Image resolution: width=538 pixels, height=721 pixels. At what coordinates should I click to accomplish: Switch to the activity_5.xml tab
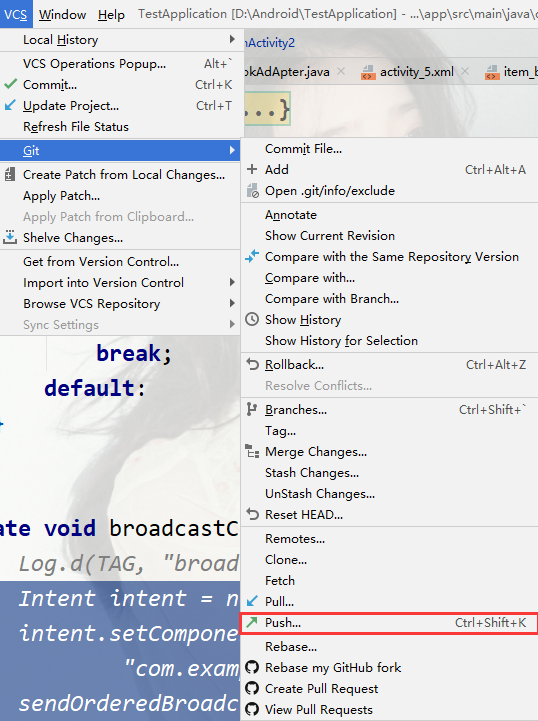click(x=417, y=72)
